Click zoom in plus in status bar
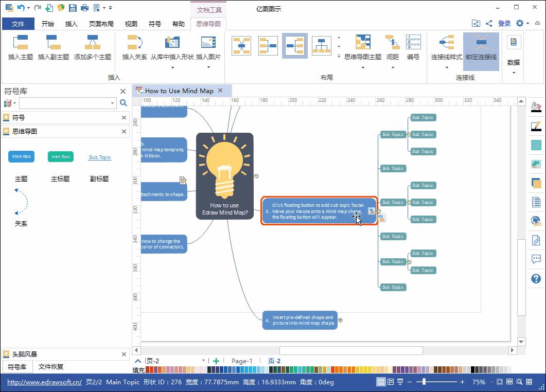 (x=462, y=382)
